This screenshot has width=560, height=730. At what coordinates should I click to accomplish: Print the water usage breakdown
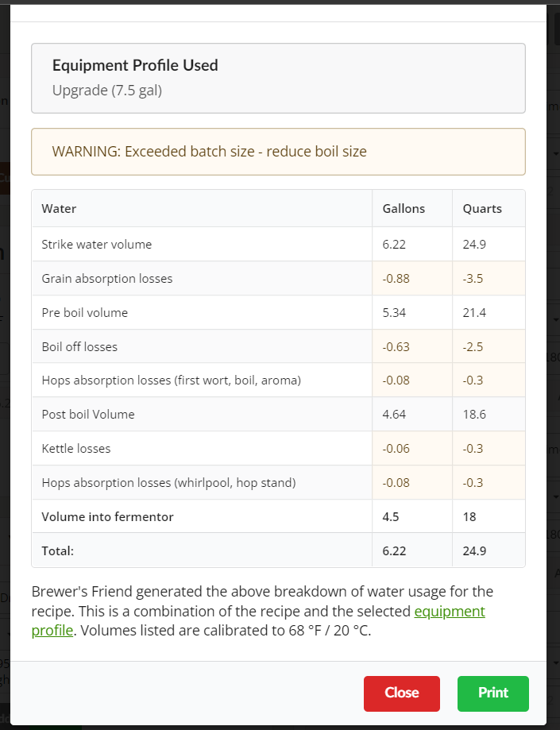(492, 693)
